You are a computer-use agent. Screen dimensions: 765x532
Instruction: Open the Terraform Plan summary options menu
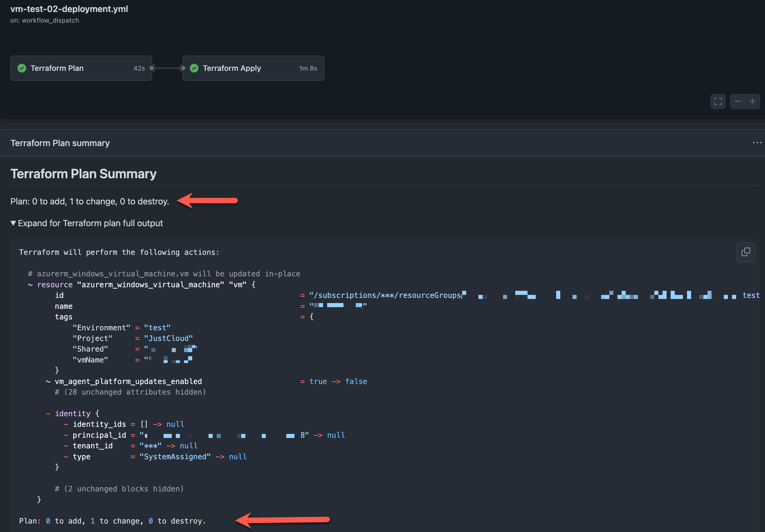click(757, 143)
